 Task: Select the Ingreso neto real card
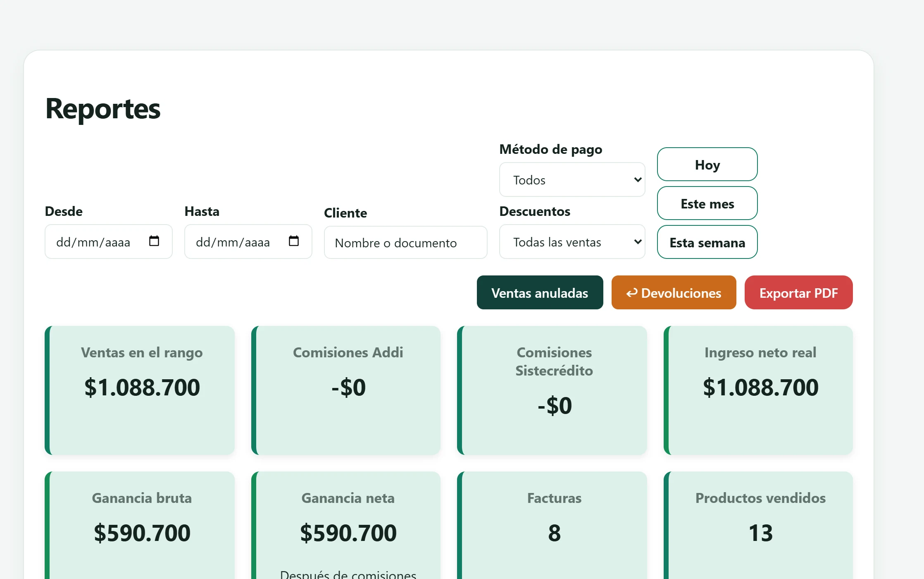(758, 390)
